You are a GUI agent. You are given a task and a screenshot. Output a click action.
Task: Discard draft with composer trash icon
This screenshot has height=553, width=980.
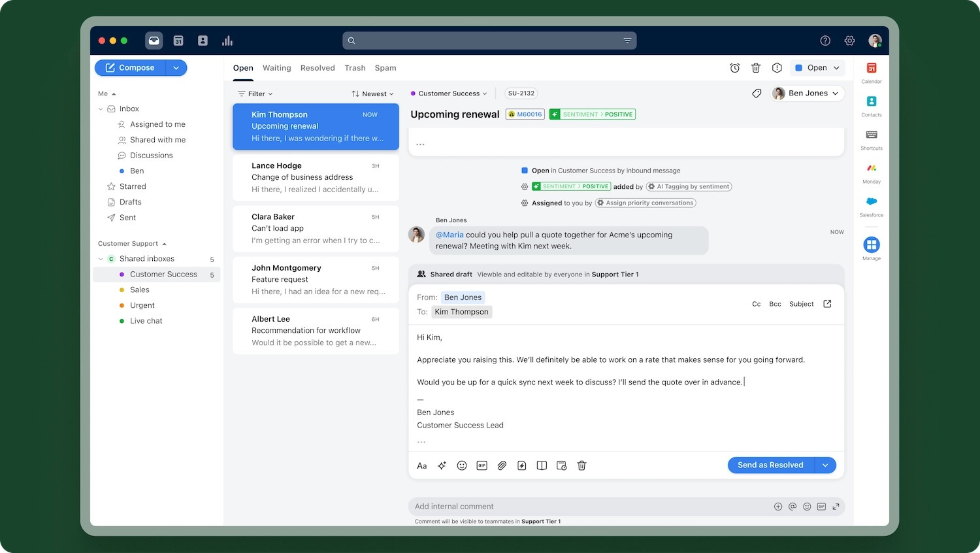(x=581, y=465)
